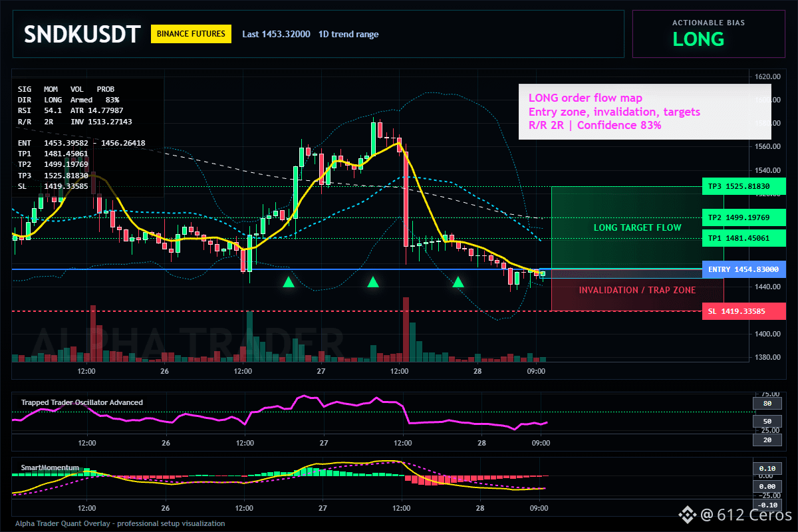
Task: Select the TP3 1525.81830 price label
Action: (x=743, y=188)
